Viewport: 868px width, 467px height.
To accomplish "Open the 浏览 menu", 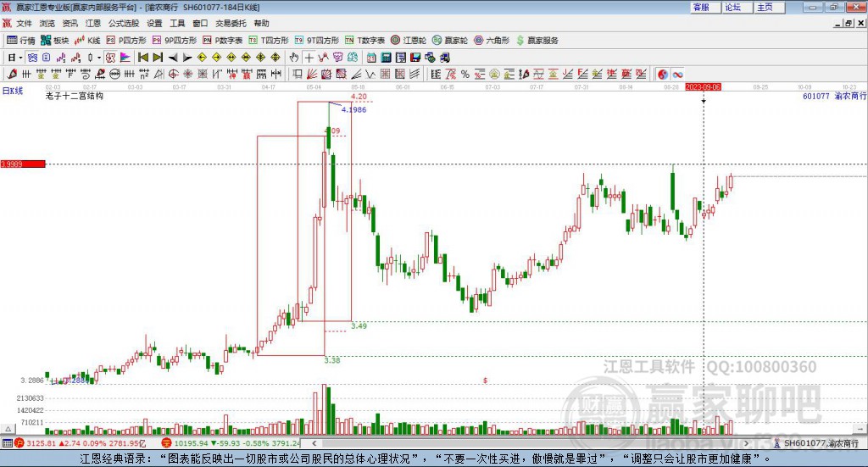I will [x=47, y=23].
